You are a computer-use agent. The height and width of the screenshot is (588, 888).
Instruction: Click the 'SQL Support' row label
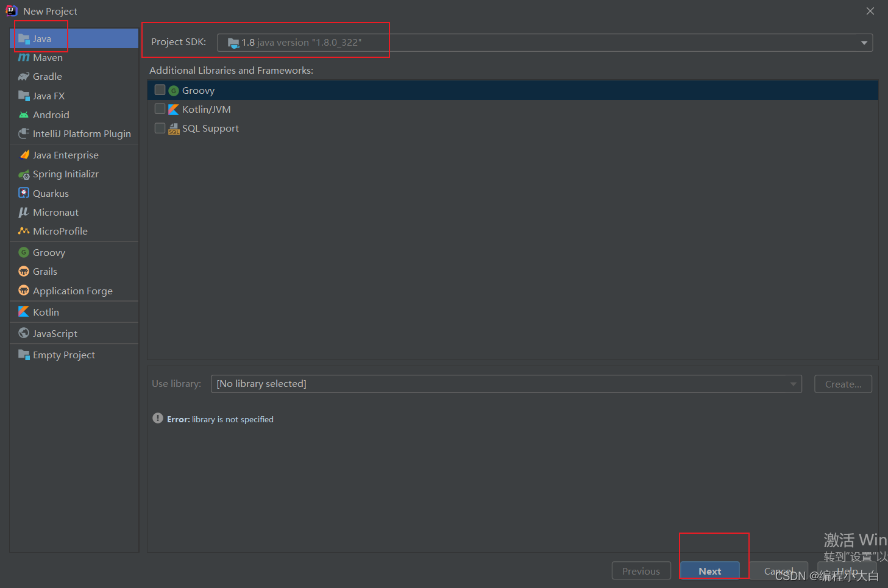tap(210, 129)
